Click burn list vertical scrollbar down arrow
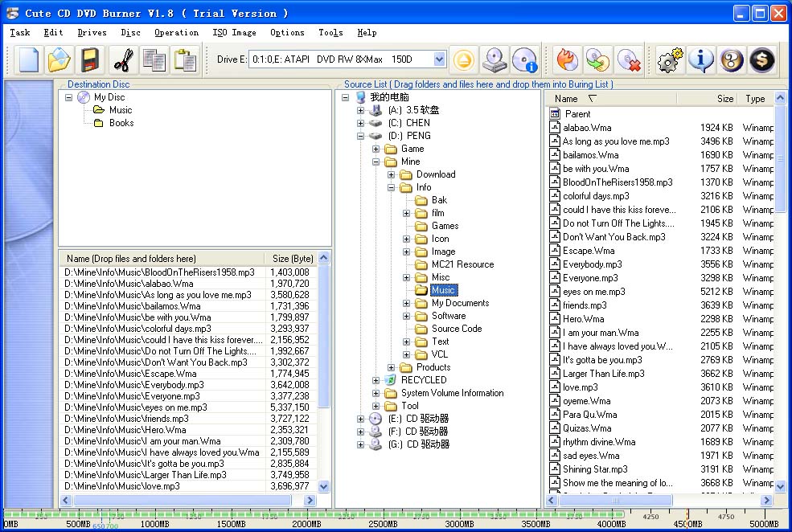This screenshot has height=532, width=792. (324, 486)
